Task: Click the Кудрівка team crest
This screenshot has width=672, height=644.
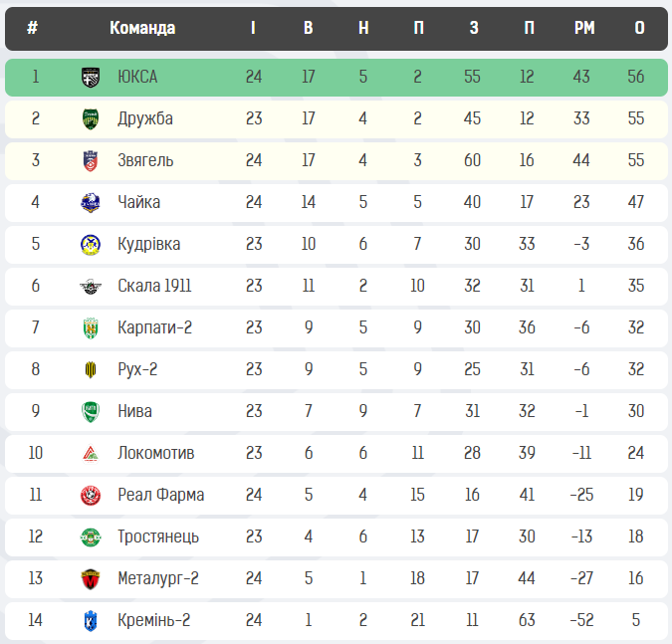Action: point(91,244)
